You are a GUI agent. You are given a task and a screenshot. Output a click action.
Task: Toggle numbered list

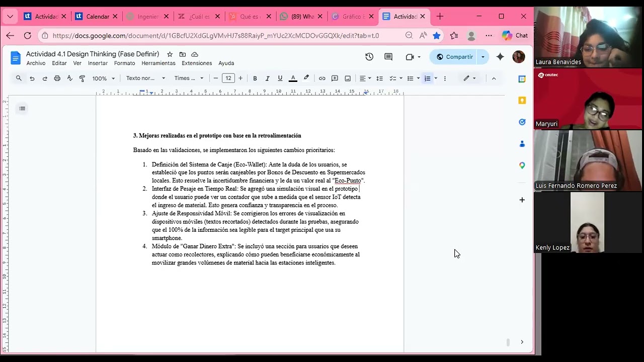pyautogui.click(x=428, y=78)
